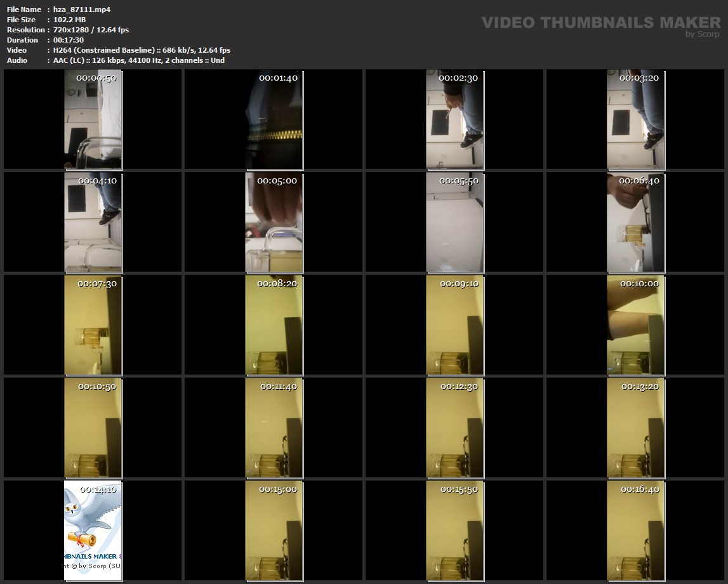Select the thumbnail stamped 00:15:50
Viewport: 728px width, 584px height.
click(455, 531)
